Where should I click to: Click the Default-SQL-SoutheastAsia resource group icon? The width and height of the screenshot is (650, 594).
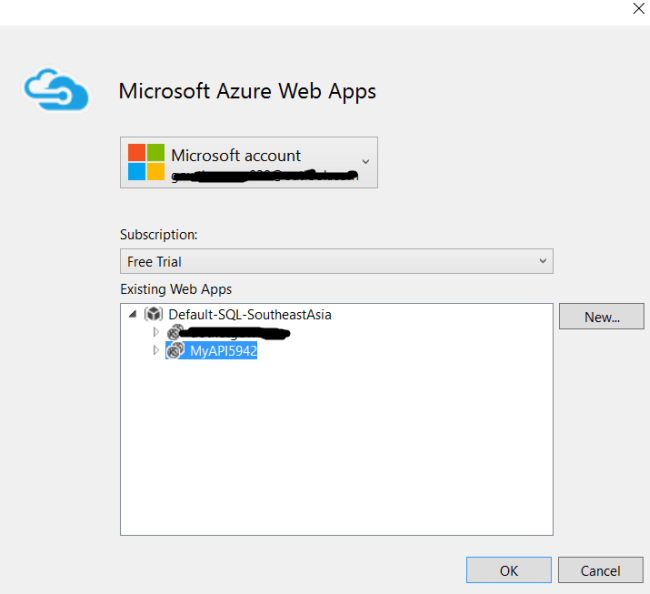[x=153, y=314]
